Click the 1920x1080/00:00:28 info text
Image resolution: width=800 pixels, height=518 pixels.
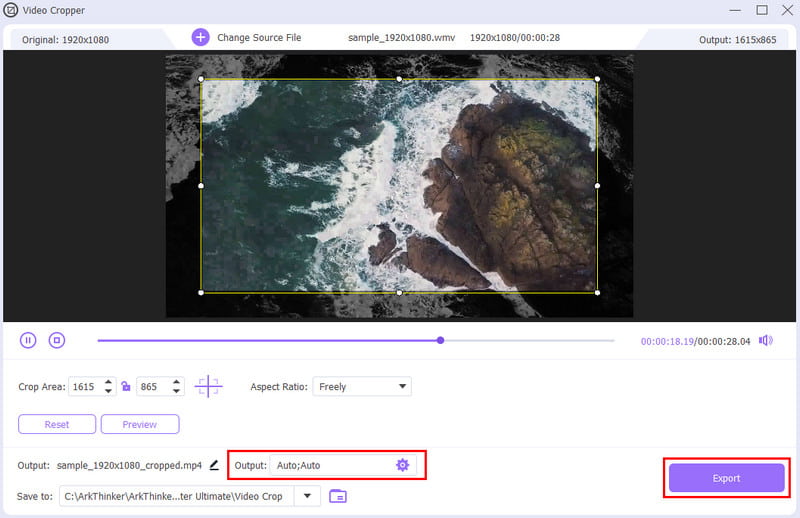[x=515, y=37]
